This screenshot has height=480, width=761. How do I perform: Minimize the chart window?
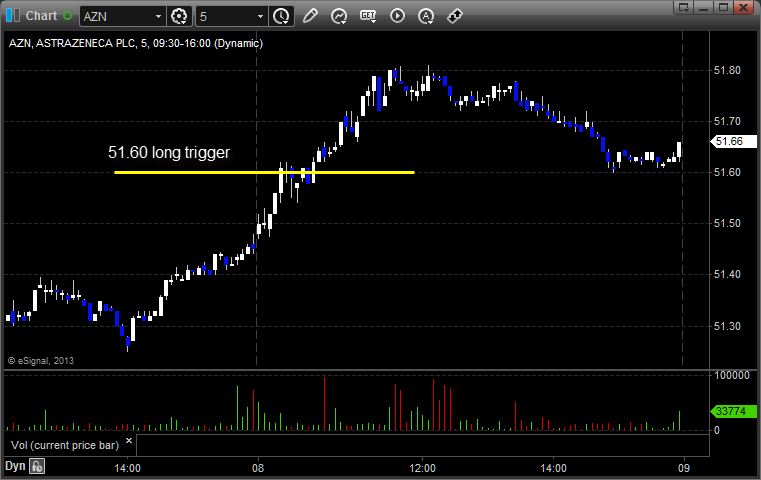(704, 7)
